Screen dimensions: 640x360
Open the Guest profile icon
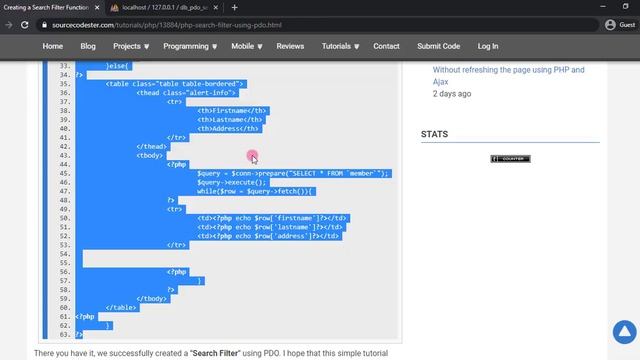click(x=610, y=25)
